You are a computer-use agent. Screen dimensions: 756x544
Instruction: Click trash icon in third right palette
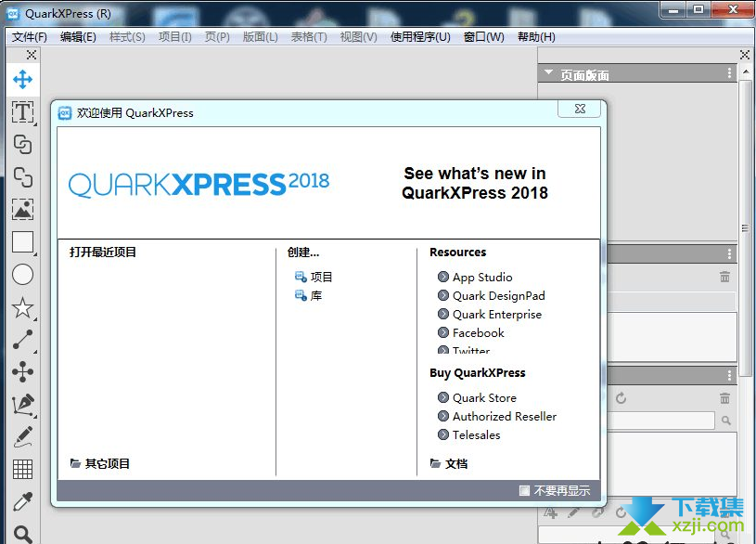tap(724, 398)
